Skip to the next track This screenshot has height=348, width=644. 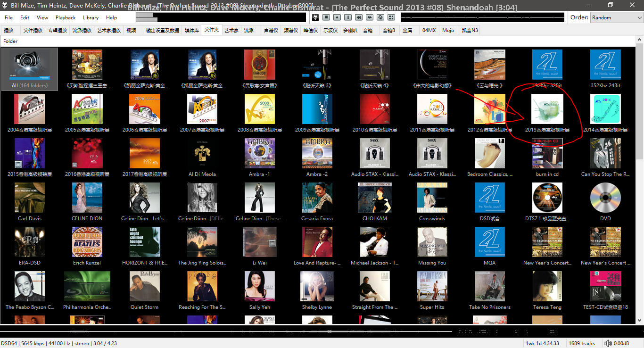pyautogui.click(x=370, y=17)
